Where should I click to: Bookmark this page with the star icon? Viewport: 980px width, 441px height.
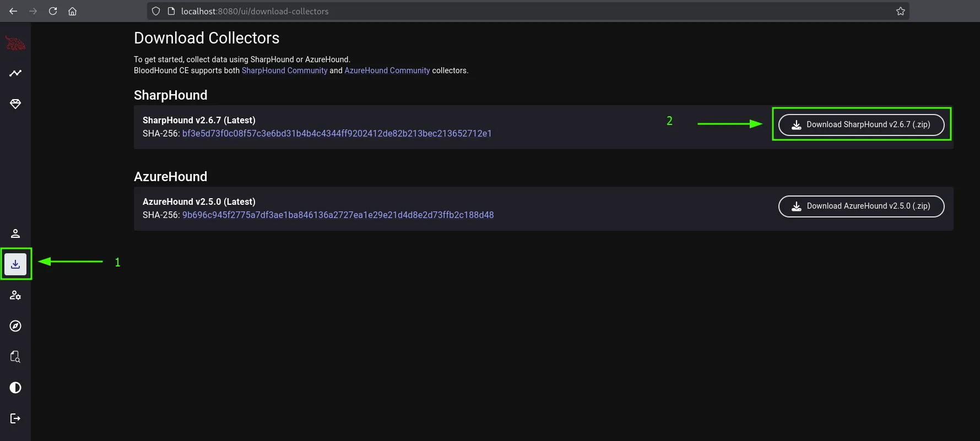tap(901, 11)
